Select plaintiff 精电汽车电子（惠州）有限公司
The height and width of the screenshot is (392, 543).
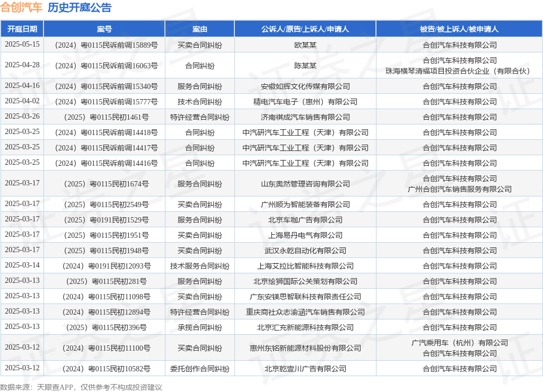[x=305, y=102]
